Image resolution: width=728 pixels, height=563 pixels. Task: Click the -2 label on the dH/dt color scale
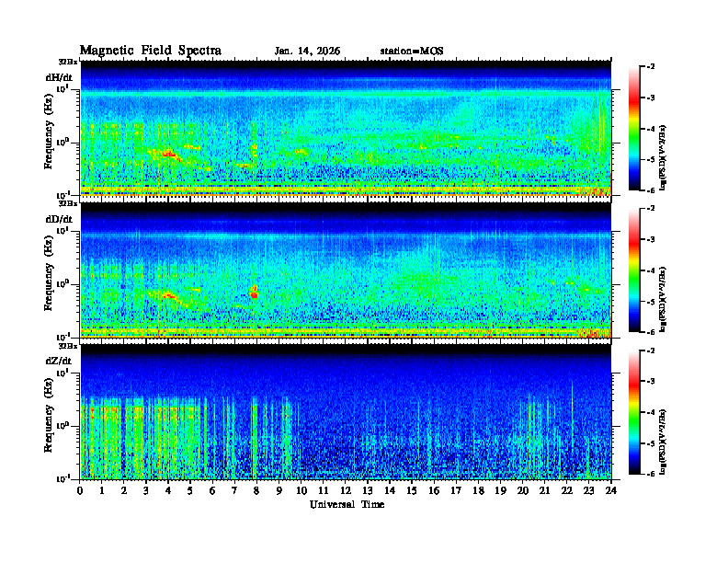(650, 67)
